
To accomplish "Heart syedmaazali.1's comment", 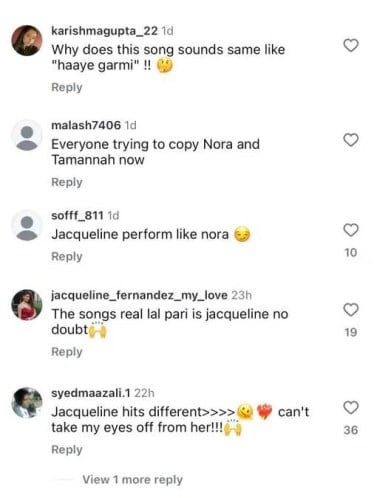I will (351, 408).
